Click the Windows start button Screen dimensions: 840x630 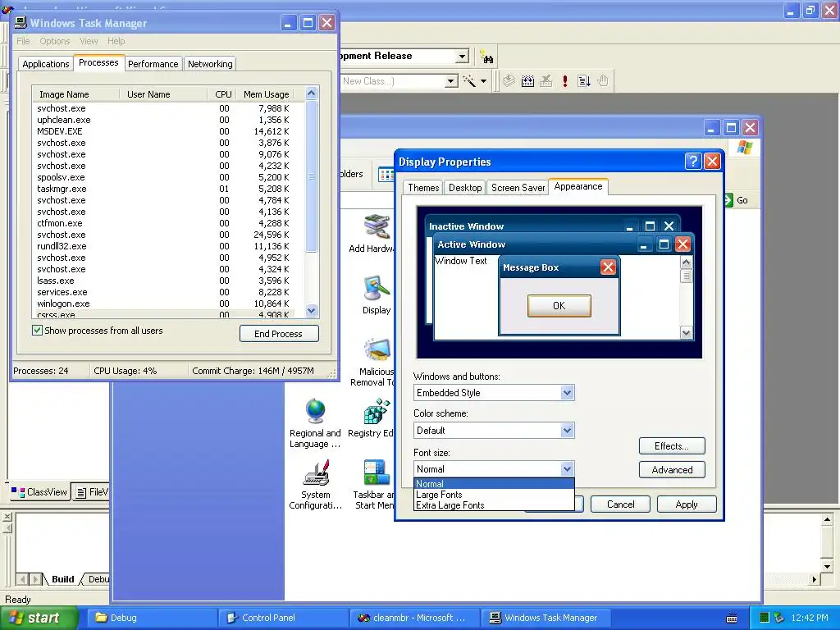(39, 618)
